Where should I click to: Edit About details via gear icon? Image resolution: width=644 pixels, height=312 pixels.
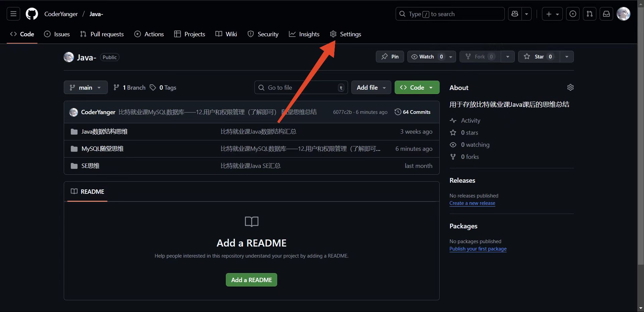tap(570, 87)
